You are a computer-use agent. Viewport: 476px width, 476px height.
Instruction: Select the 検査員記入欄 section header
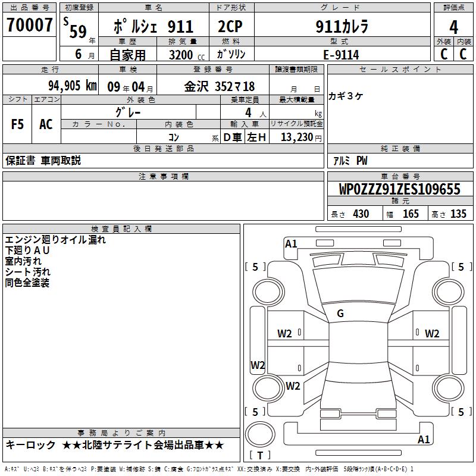pos(121,229)
